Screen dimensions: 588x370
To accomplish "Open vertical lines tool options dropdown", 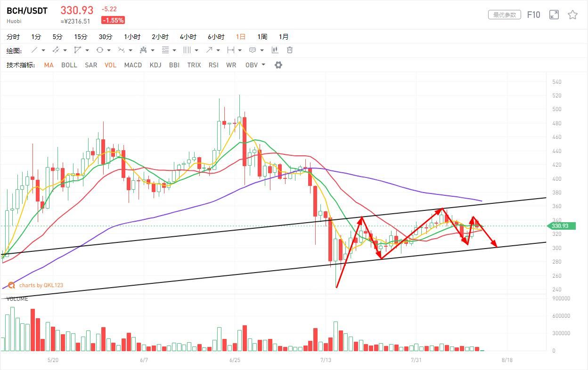I will click(196, 50).
